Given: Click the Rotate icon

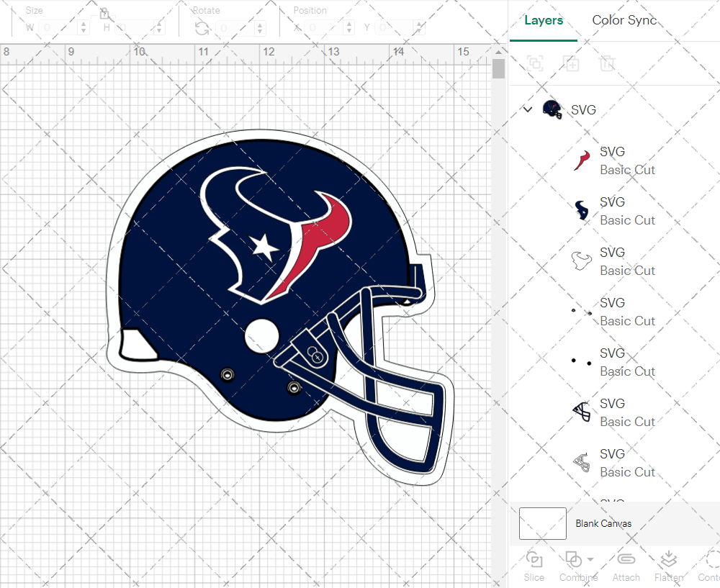Looking at the screenshot, I should (202, 29).
